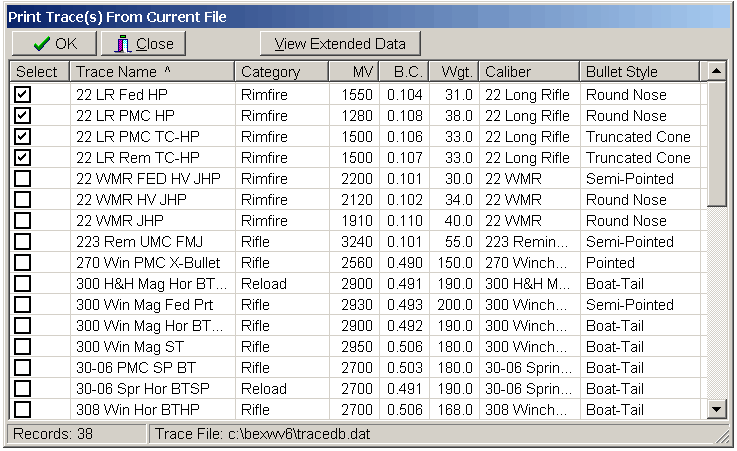Screen dimensions: 737x451
Task: Select the trace name 300 Win Mag Fed Prt
Action: pyautogui.click(x=144, y=304)
